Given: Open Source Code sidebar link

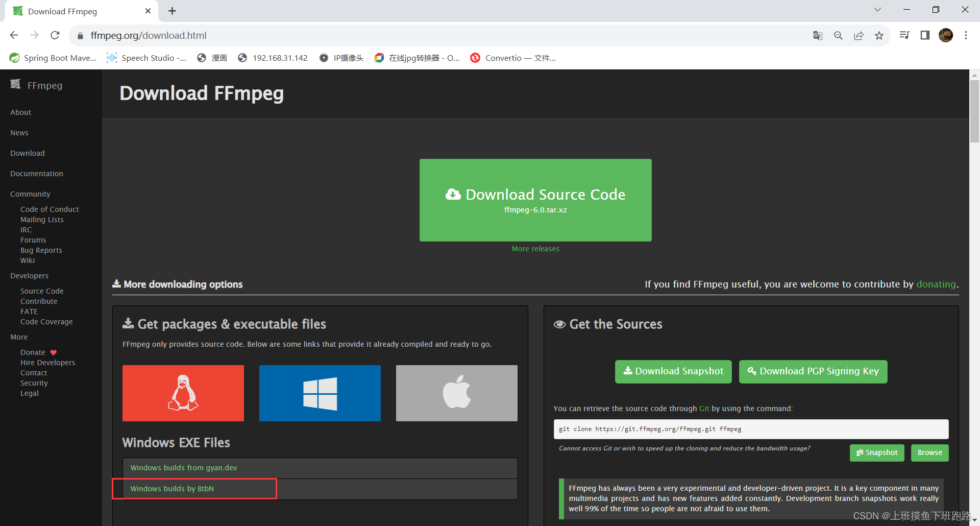Looking at the screenshot, I should [42, 291].
